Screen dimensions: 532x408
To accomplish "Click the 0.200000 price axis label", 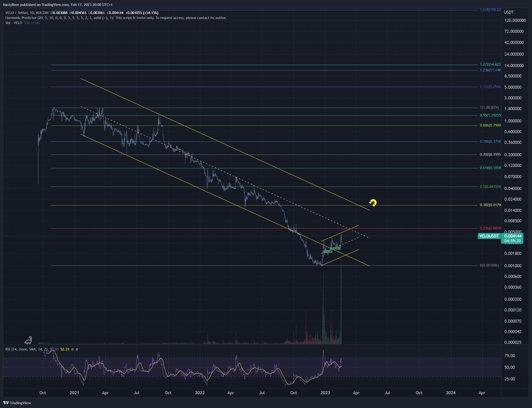I will (x=513, y=155).
